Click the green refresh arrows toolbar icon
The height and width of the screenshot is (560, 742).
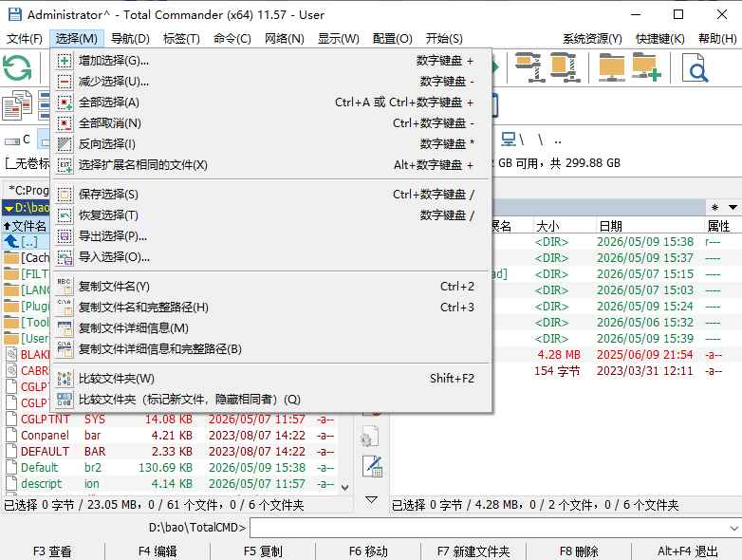coord(17,67)
